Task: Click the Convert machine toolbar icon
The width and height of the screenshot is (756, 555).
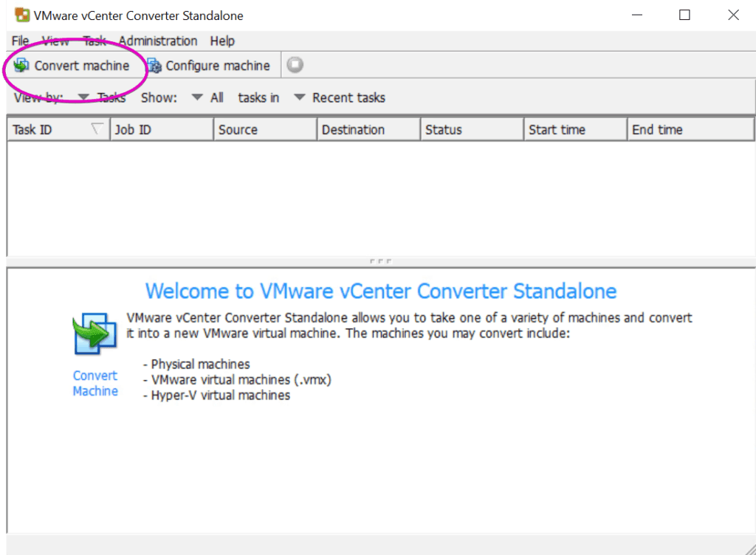Action: coord(21,65)
